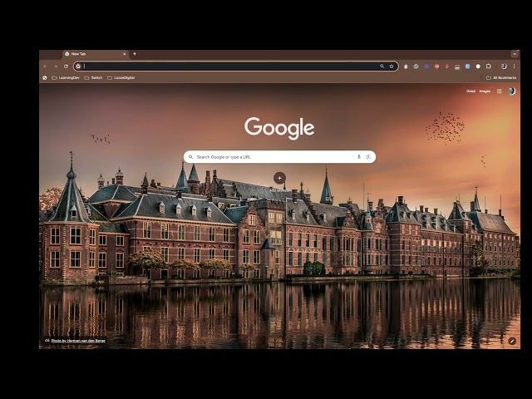Start a voice search with the microphone
Viewport: 532px width, 399px height.
358,157
